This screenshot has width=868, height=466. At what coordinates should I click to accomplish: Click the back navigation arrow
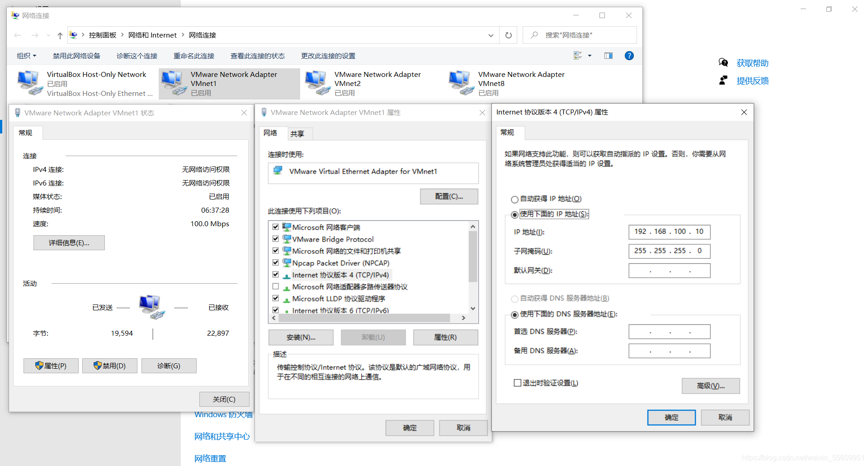(x=18, y=35)
